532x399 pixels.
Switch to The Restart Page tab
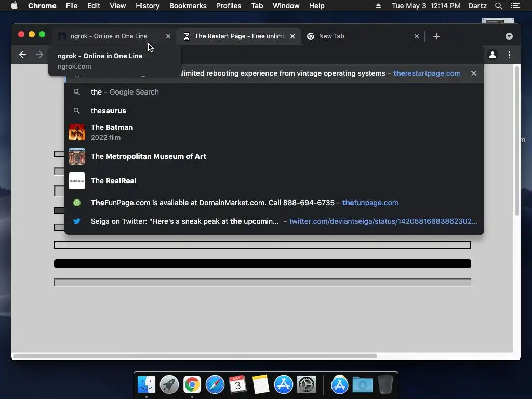click(x=239, y=36)
